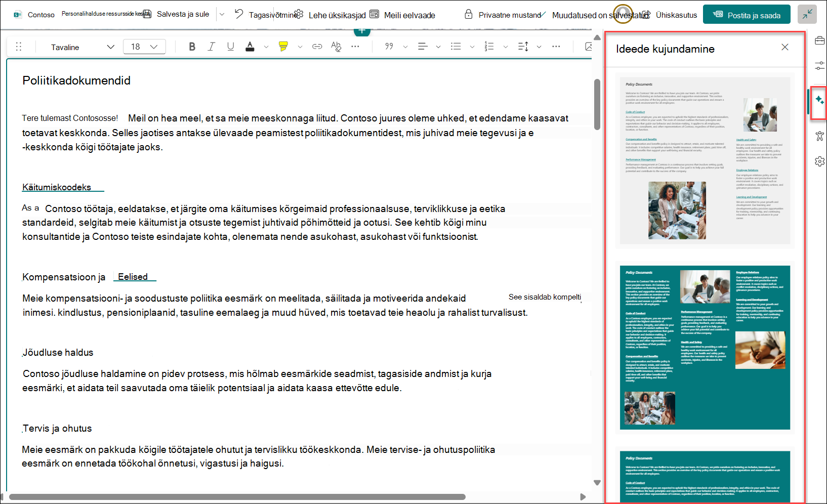Click the Tervis ja ohutus heading
The image size is (827, 504).
point(58,428)
